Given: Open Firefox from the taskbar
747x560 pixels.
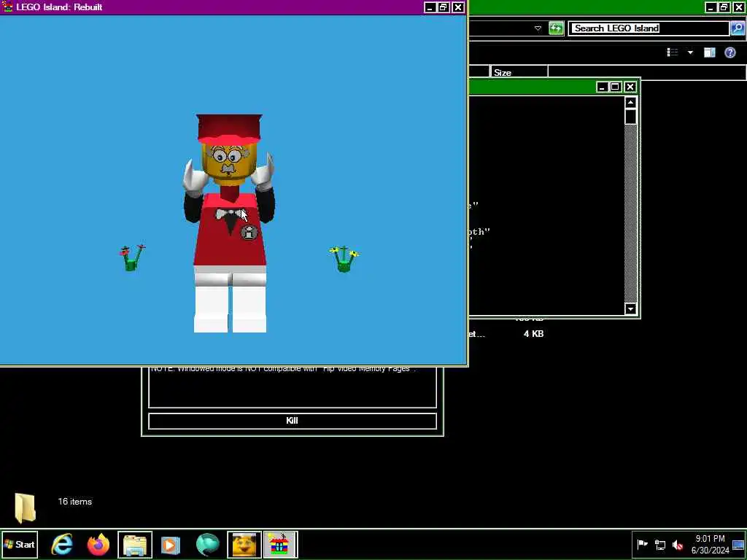Looking at the screenshot, I should (x=98, y=544).
